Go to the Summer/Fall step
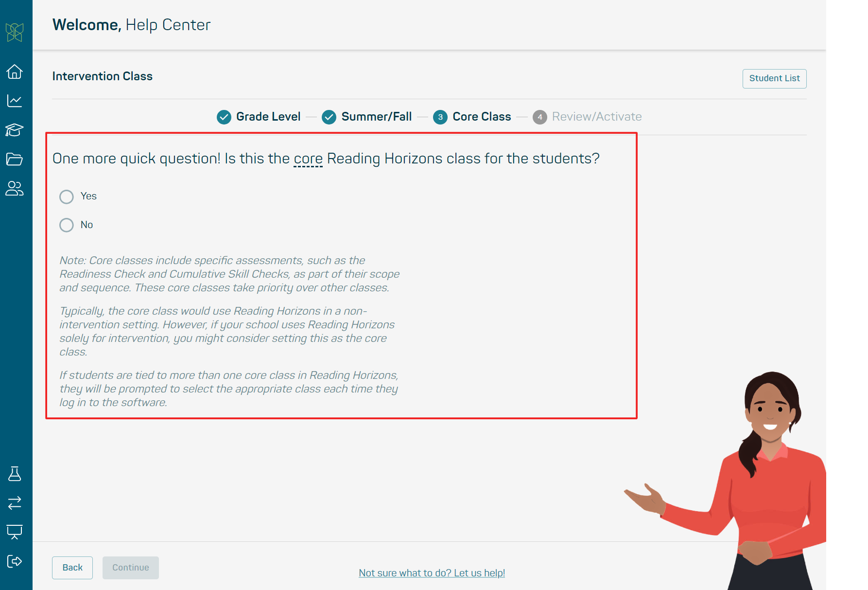 coord(367,117)
